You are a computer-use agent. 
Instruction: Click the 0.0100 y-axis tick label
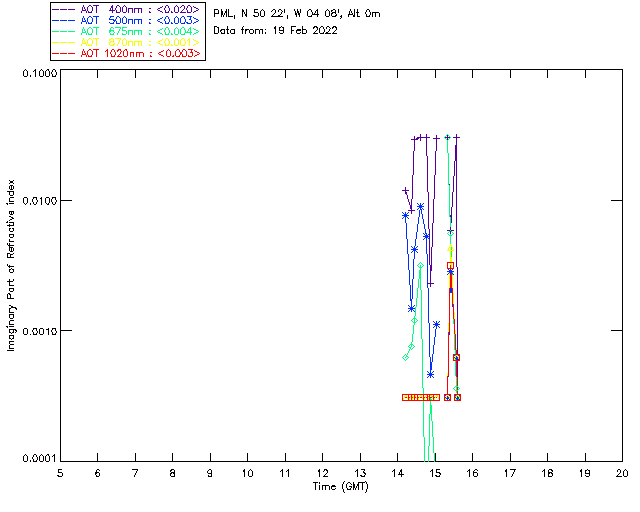[39, 200]
